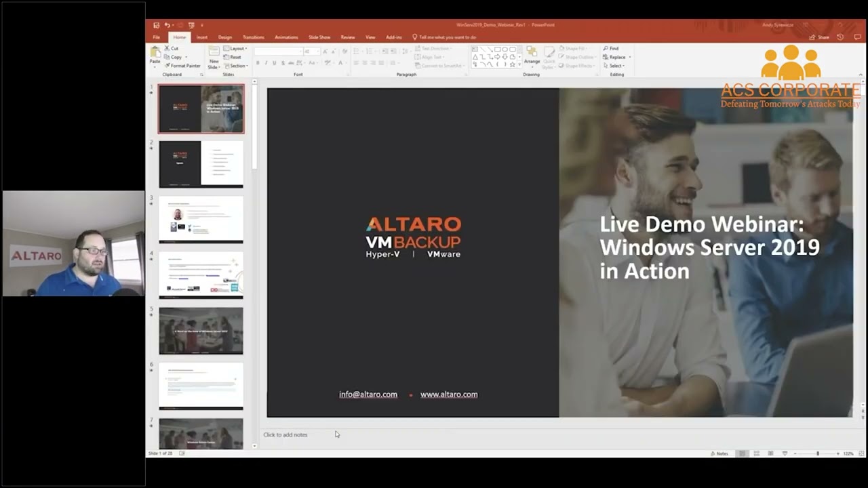868x488 pixels.
Task: Adjust the zoom slider in the status bar
Action: 817,453
